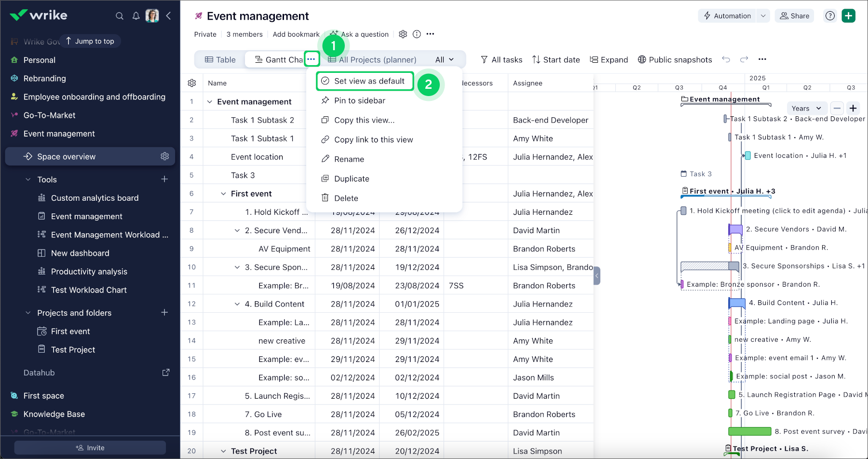Choose Pin to sidebar option
The image size is (868, 459).
359,100
